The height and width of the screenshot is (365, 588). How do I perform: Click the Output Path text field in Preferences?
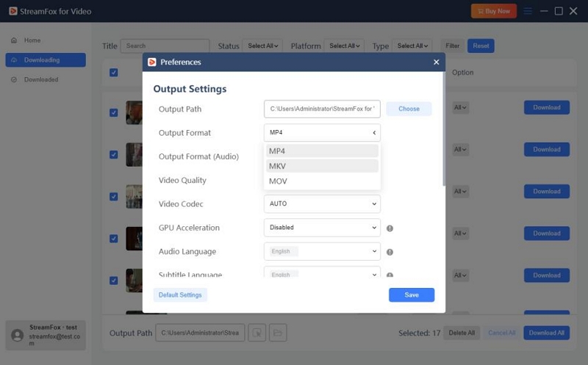[x=322, y=109]
